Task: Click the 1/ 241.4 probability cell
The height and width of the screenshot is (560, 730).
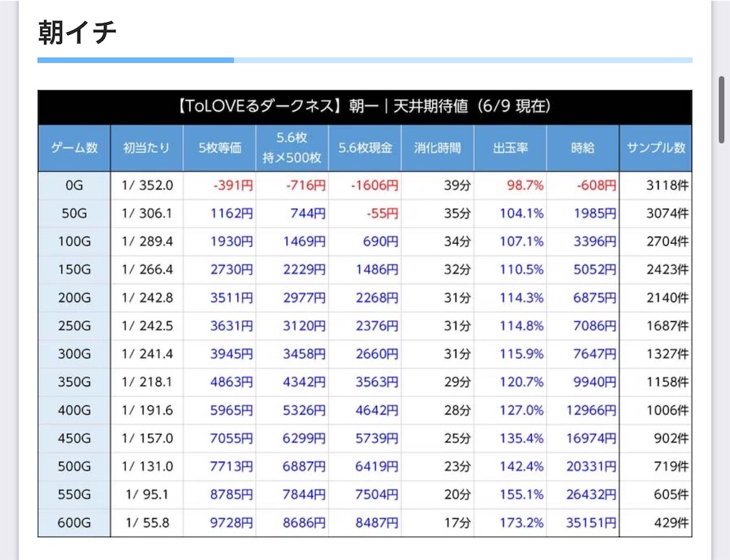Action: coord(147,354)
